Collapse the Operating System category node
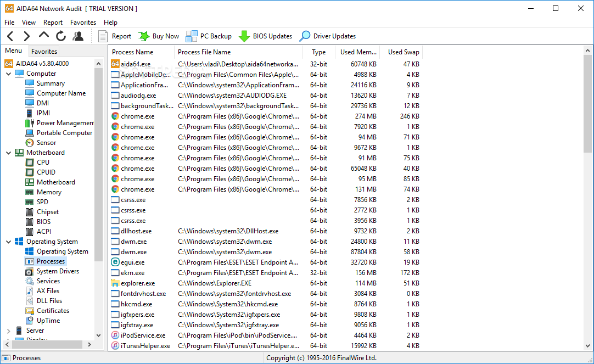Screen dimensions: 594x364 pyautogui.click(x=8, y=242)
